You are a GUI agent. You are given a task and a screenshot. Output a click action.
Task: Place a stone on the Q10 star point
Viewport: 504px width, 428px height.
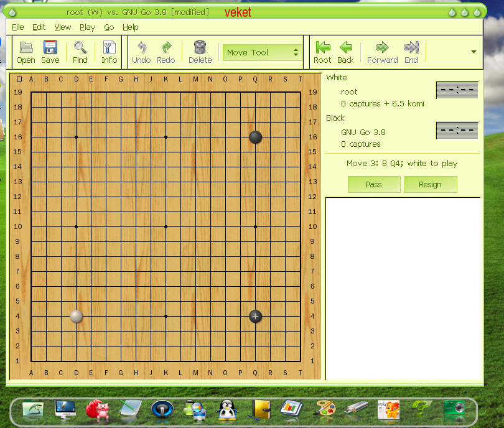point(255,227)
